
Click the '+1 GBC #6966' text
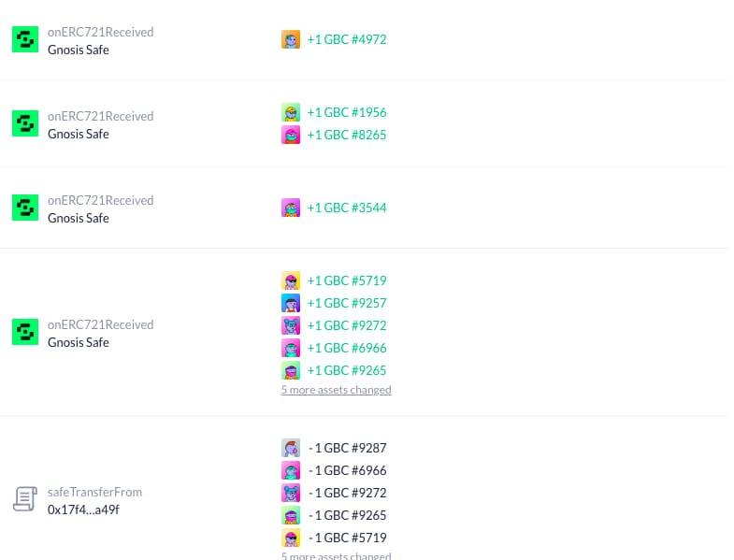tap(347, 348)
